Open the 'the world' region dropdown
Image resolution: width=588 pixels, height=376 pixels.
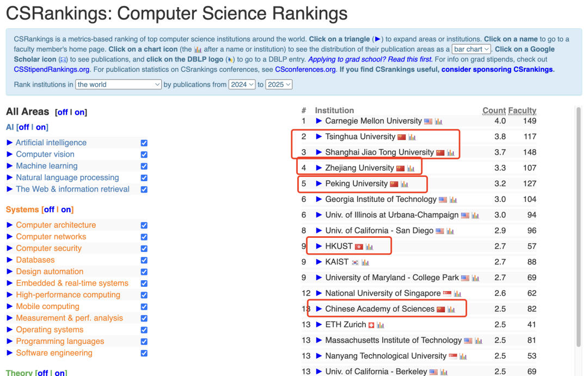118,84
